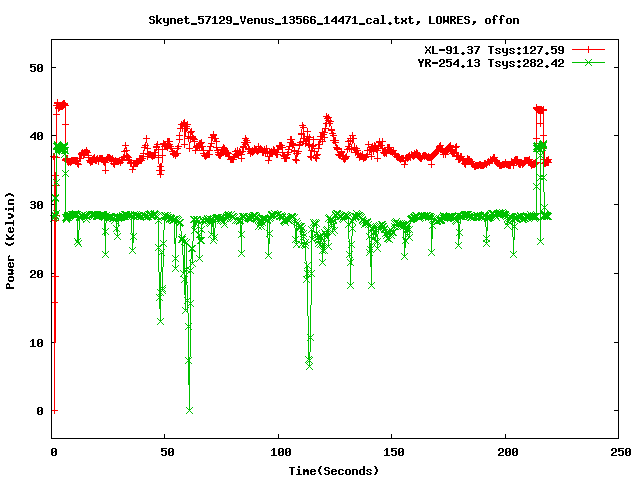Click y-axis tick label 30

[36, 205]
